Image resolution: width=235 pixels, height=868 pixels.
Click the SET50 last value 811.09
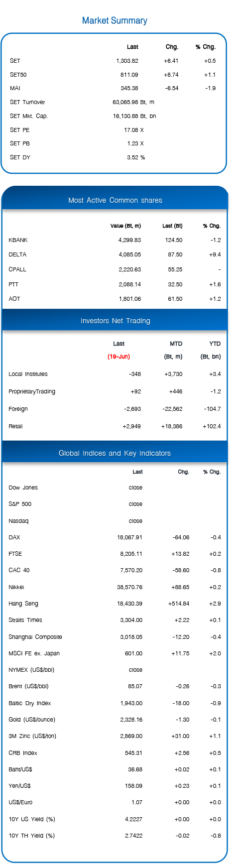click(129, 75)
